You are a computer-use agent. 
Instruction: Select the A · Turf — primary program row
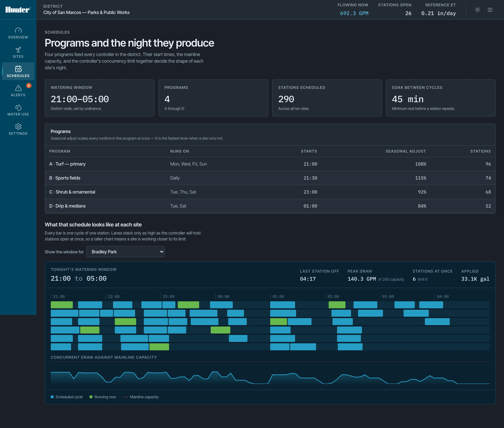tap(270, 164)
